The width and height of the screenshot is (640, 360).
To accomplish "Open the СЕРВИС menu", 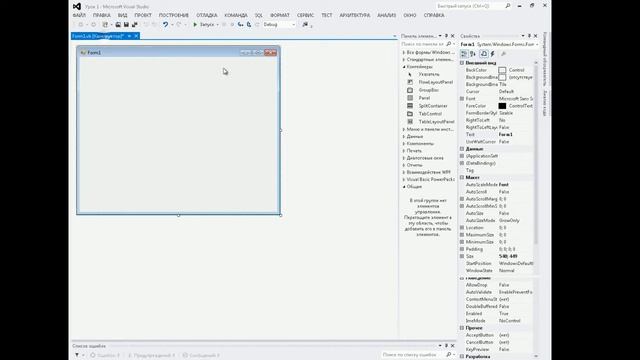I will coord(305,15).
